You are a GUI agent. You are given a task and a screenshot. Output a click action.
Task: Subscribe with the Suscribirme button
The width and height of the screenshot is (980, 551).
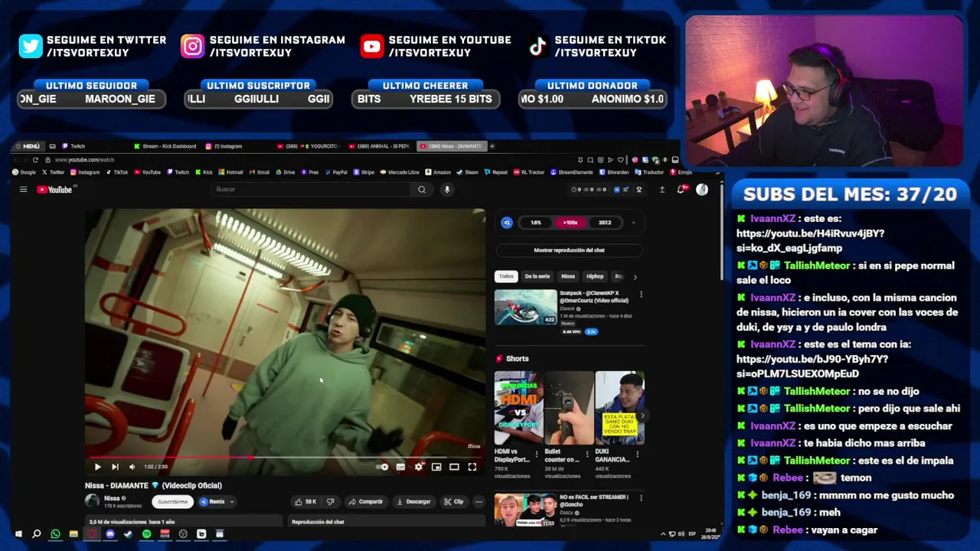coord(172,502)
